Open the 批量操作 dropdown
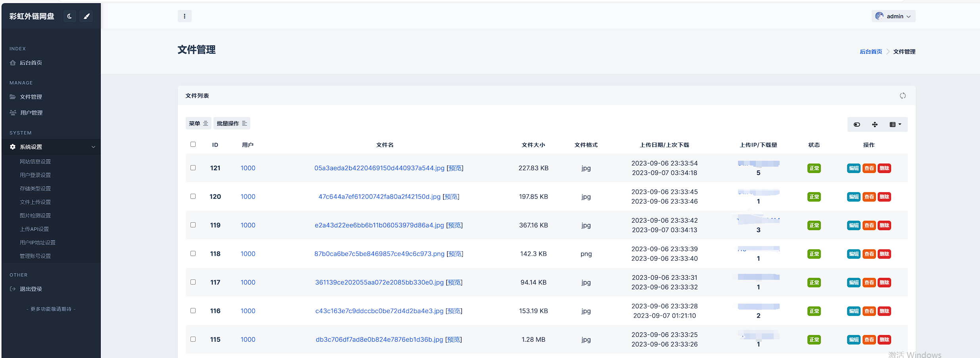The image size is (980, 358). pos(232,123)
